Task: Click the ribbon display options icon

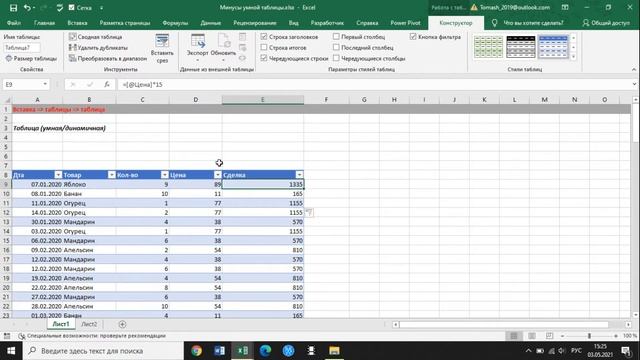Action: [565, 7]
